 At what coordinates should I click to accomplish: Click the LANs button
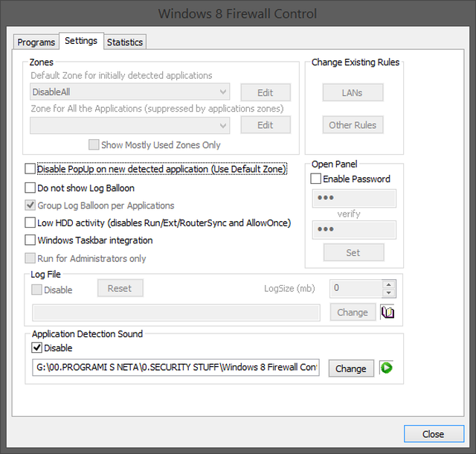click(x=353, y=93)
